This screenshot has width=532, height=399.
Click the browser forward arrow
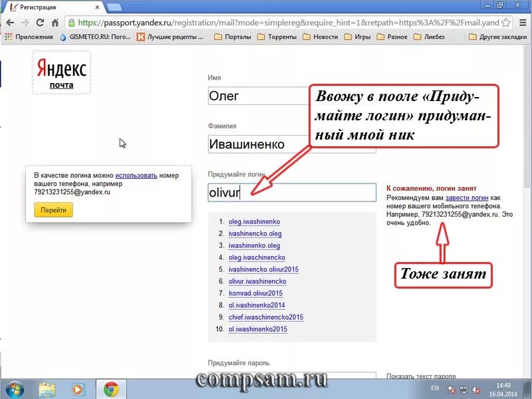[x=25, y=23]
